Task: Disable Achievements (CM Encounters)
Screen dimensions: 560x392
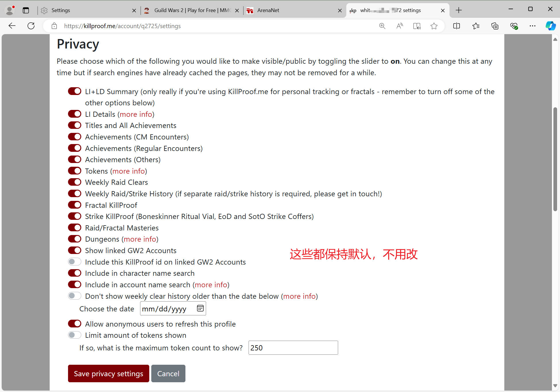Action: coord(75,137)
